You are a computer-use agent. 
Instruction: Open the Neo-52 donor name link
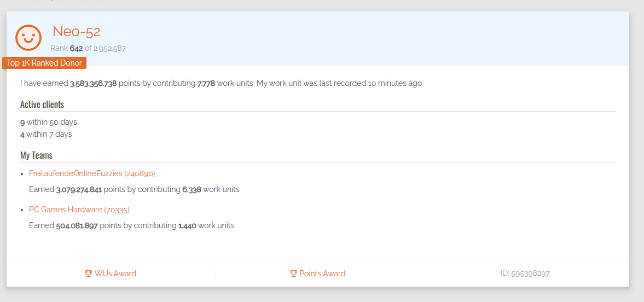(x=77, y=31)
